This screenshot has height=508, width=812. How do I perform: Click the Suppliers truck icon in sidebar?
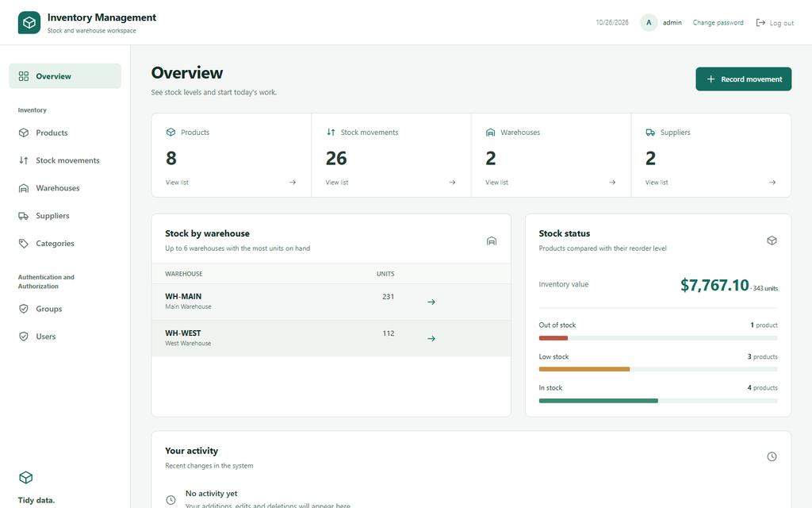(24, 216)
